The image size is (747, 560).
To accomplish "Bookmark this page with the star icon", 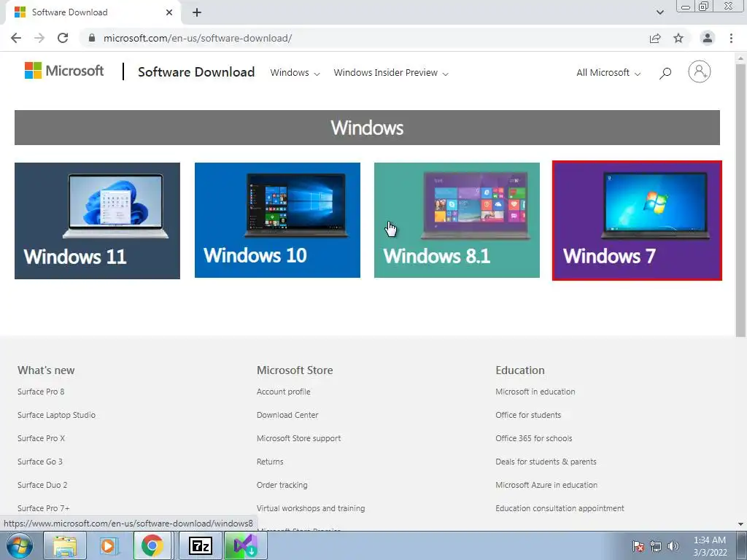I will pyautogui.click(x=678, y=38).
